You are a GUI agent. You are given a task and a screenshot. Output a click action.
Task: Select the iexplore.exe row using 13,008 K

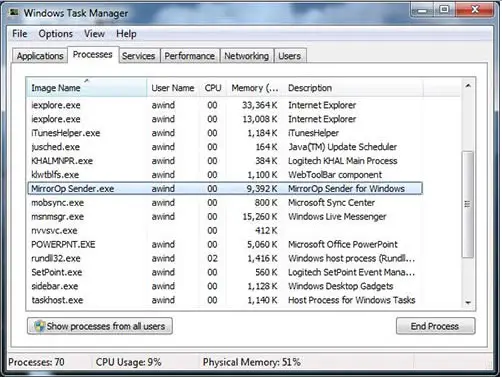tap(225, 119)
